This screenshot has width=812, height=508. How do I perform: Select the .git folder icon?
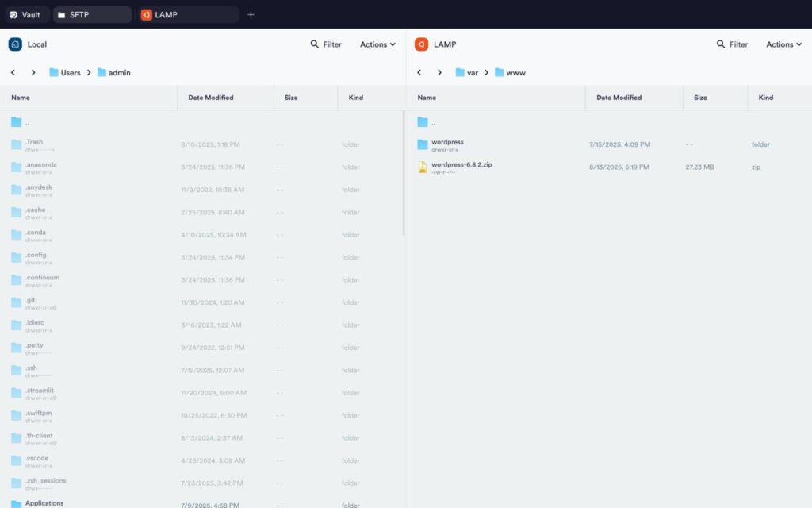[x=17, y=302]
